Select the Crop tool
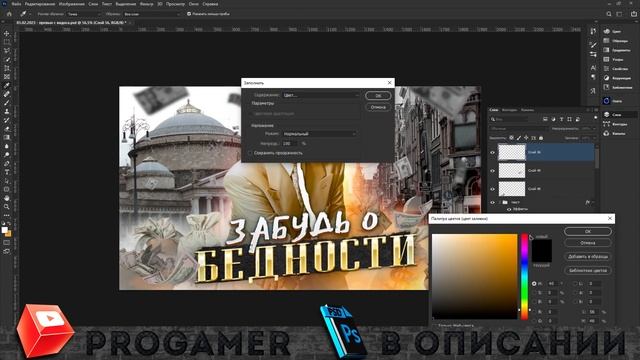The width and height of the screenshot is (640, 360). tap(7, 68)
